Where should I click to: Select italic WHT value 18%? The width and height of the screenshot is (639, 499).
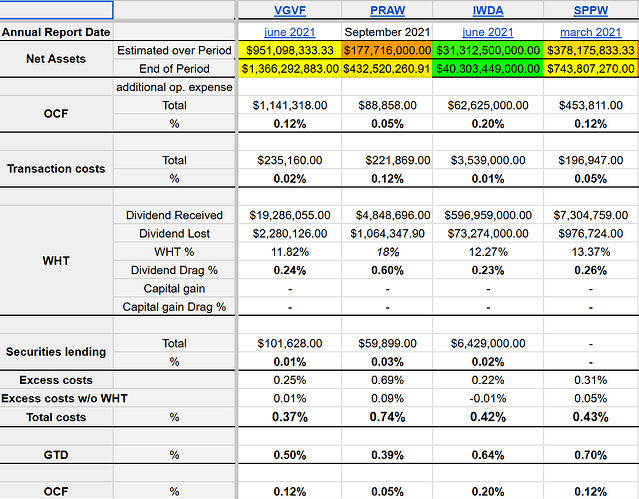(x=387, y=252)
